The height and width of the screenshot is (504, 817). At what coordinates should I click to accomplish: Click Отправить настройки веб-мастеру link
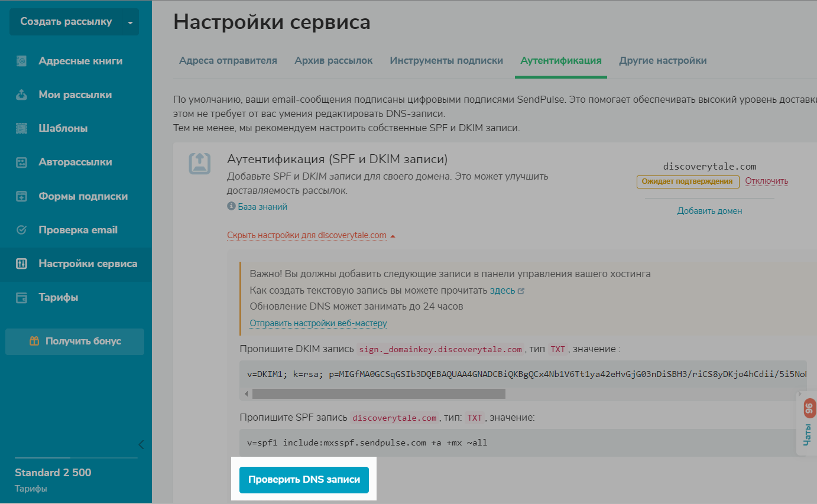[x=318, y=323]
